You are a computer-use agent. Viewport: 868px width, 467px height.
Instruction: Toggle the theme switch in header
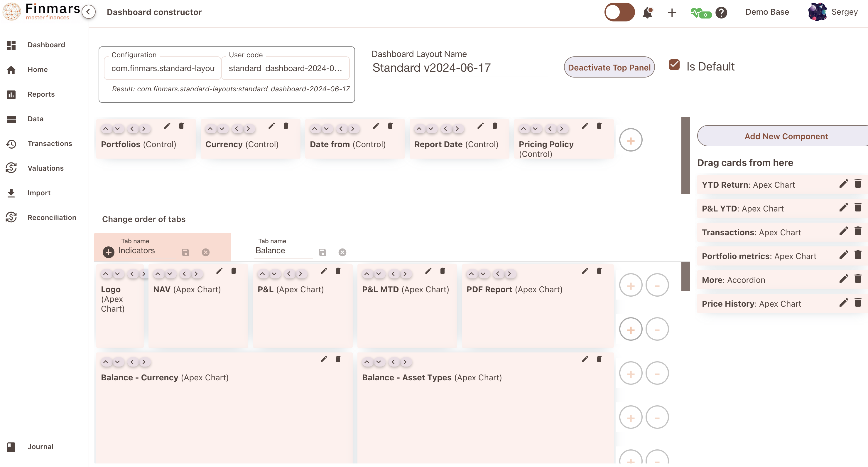[619, 12]
